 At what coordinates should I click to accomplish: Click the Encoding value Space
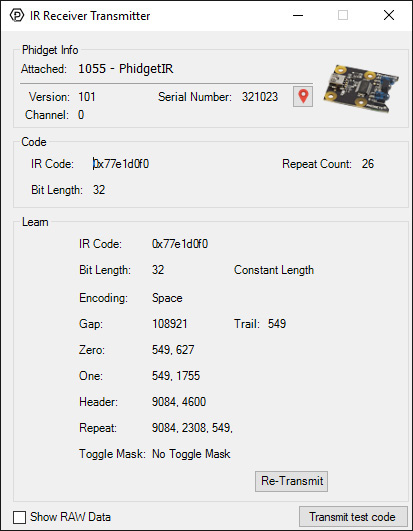coord(167,298)
